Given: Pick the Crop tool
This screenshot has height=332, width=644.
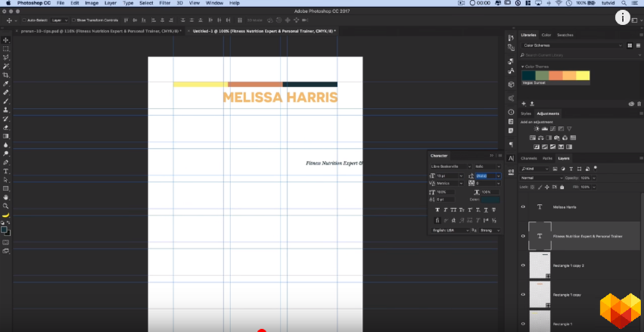Looking at the screenshot, I should [6, 75].
